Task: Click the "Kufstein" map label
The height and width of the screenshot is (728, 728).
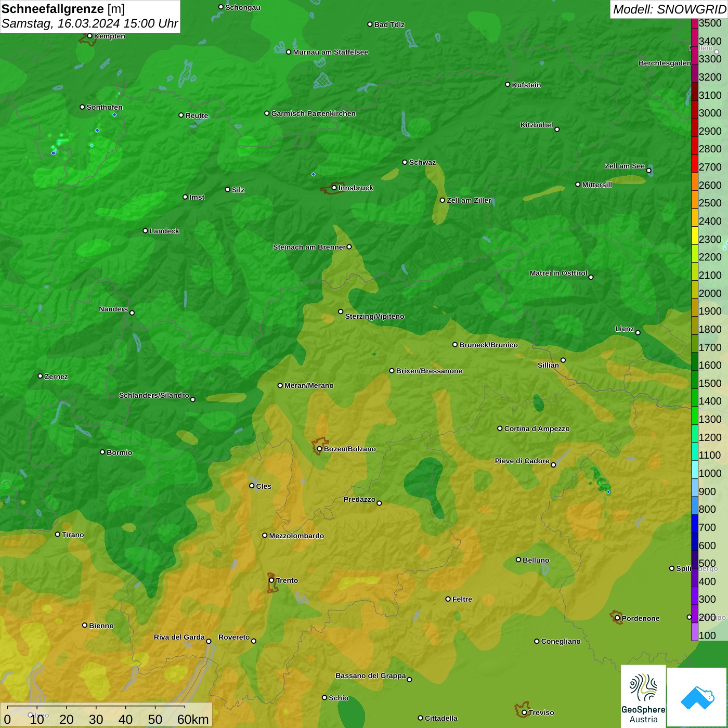Action: (527, 85)
